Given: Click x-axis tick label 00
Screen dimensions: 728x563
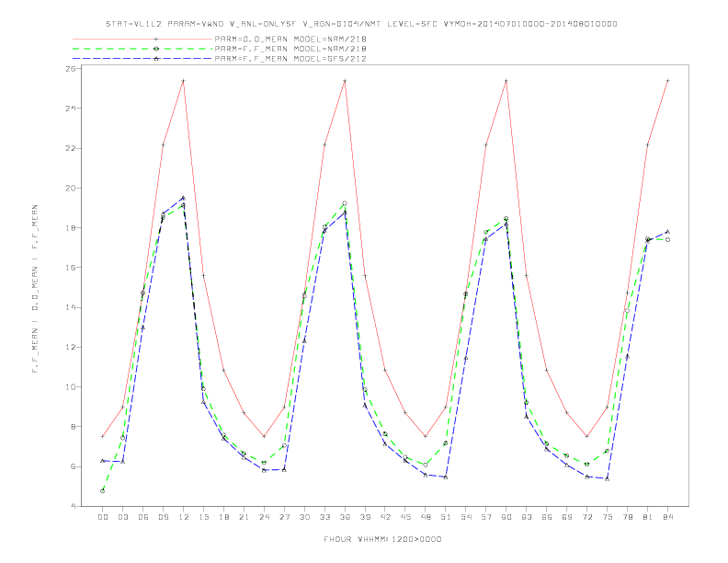Looking at the screenshot, I should tap(103, 517).
